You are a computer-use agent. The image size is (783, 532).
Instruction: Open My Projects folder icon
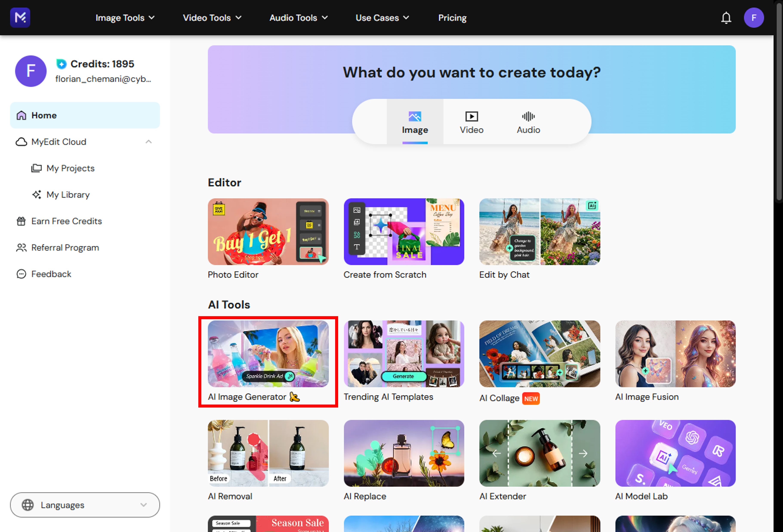(36, 168)
